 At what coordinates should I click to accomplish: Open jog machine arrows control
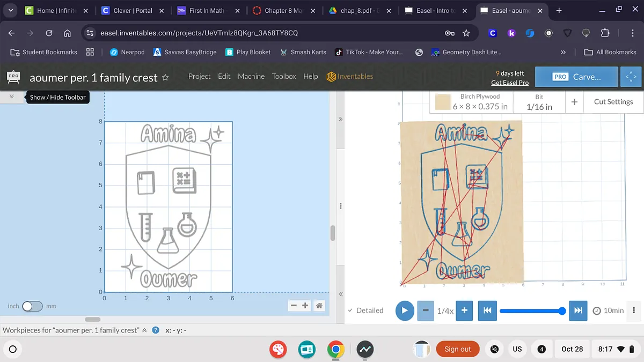pyautogui.click(x=632, y=77)
